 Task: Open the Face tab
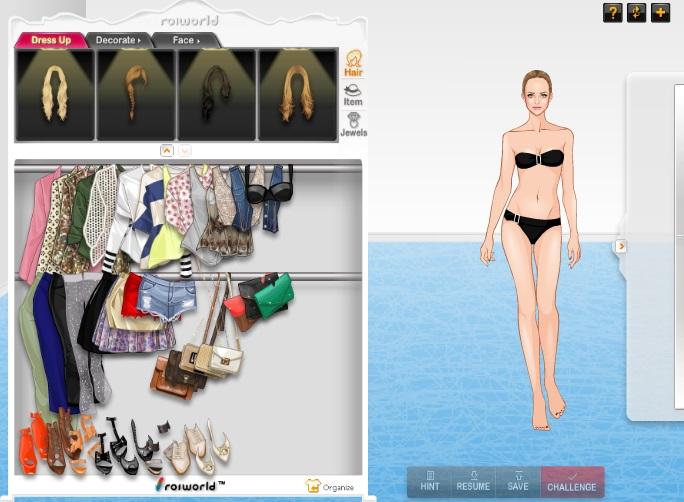pyautogui.click(x=185, y=40)
